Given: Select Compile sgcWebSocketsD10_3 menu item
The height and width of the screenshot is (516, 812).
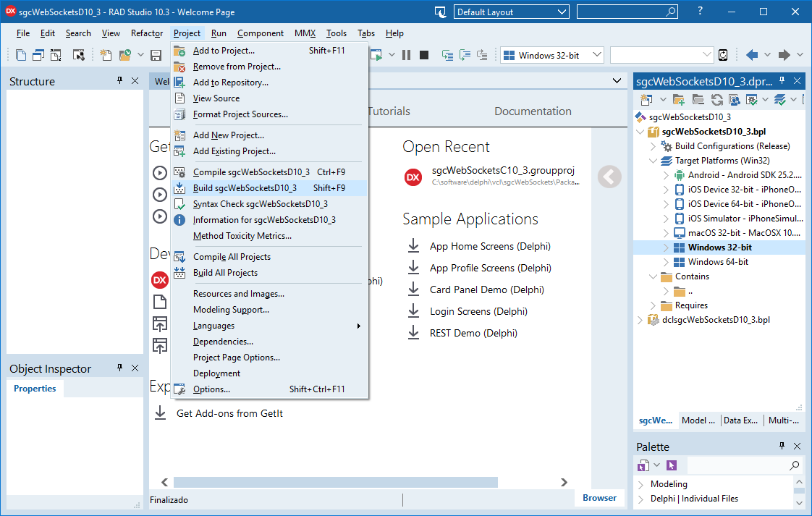Looking at the screenshot, I should pyautogui.click(x=269, y=172).
